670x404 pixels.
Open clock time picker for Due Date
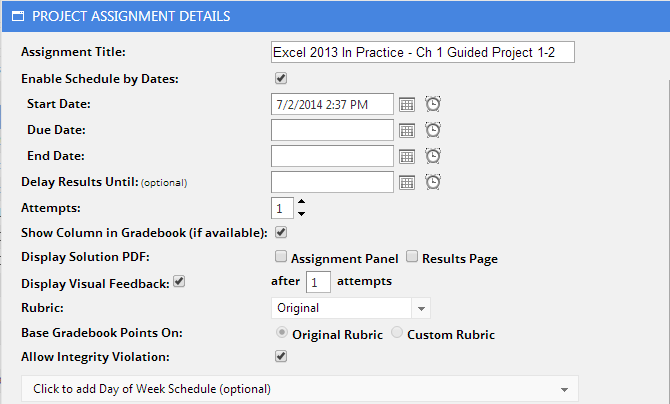point(433,130)
